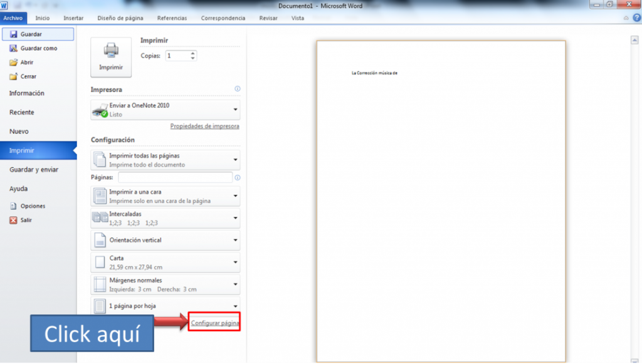Click the Cerrar folder icon
This screenshot has width=642, height=364.
[x=14, y=76]
